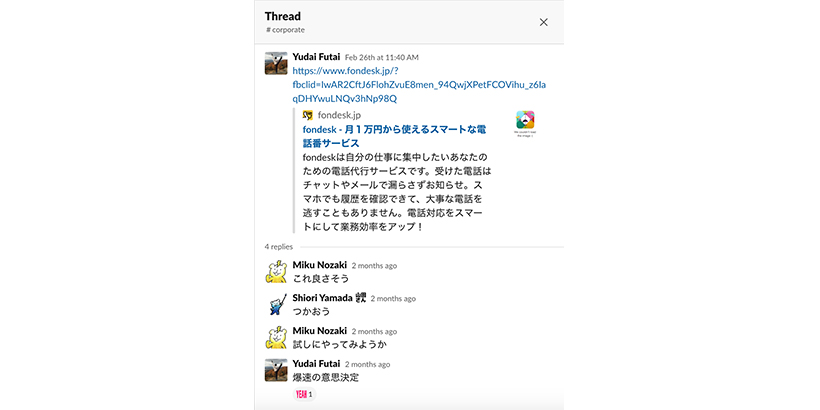Click the fondesk.jp favicon in the link preview

pyautogui.click(x=308, y=115)
